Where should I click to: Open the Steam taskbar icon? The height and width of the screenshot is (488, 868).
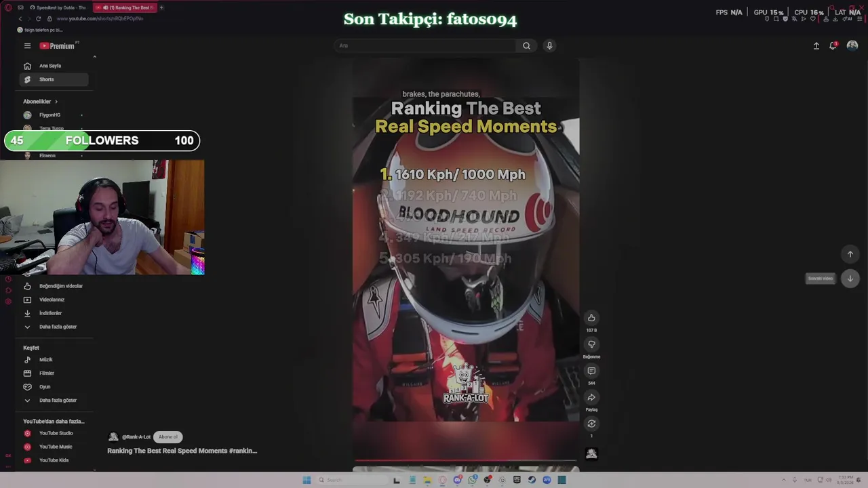(532, 480)
